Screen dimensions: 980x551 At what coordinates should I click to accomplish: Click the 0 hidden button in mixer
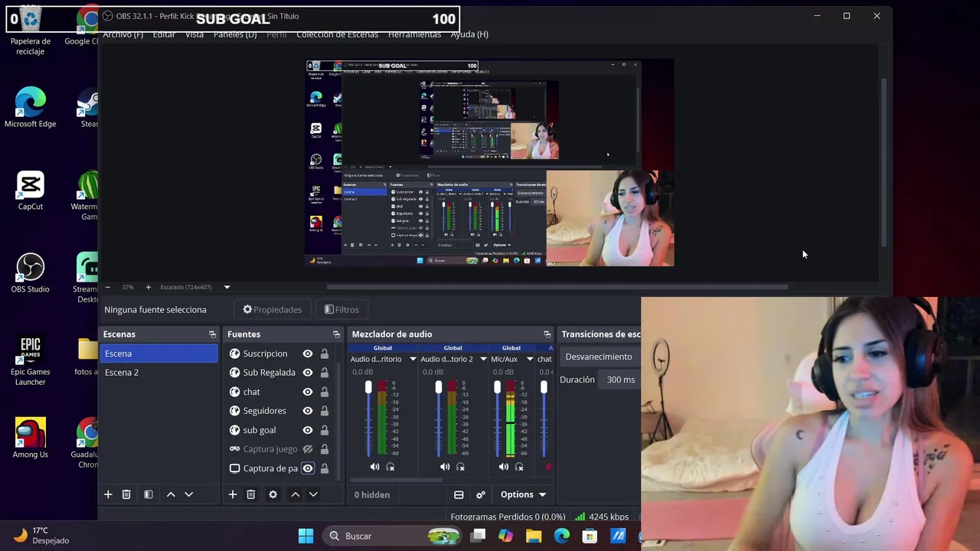point(372,494)
